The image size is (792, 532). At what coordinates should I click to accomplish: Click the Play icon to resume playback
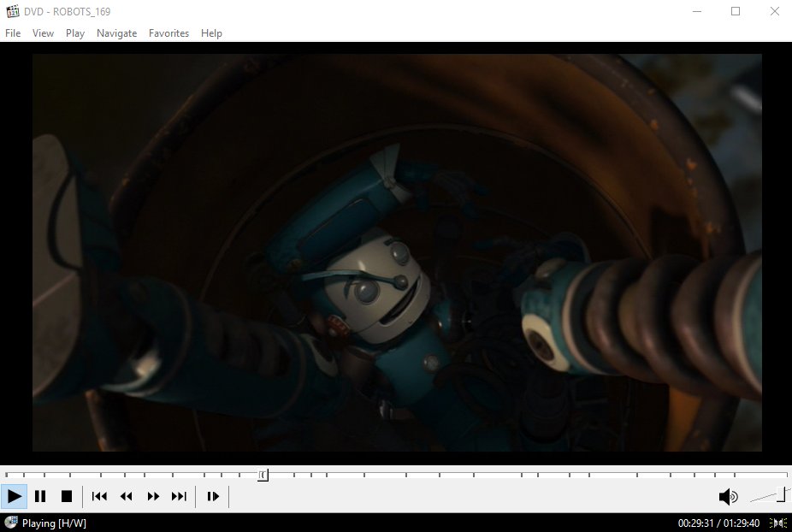(x=15, y=496)
